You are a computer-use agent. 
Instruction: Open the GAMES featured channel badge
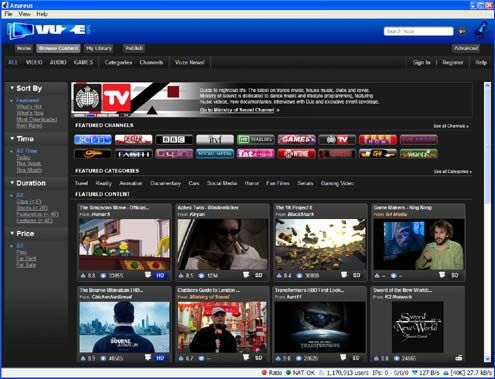point(296,140)
